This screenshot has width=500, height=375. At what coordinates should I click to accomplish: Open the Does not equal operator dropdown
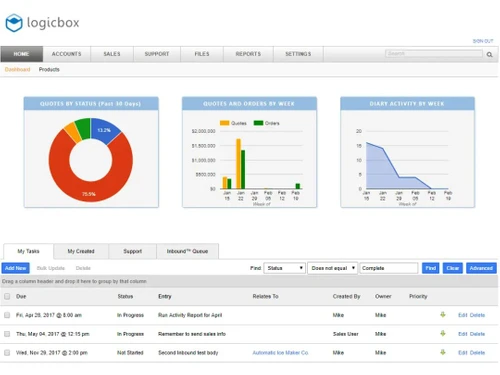pyautogui.click(x=332, y=268)
